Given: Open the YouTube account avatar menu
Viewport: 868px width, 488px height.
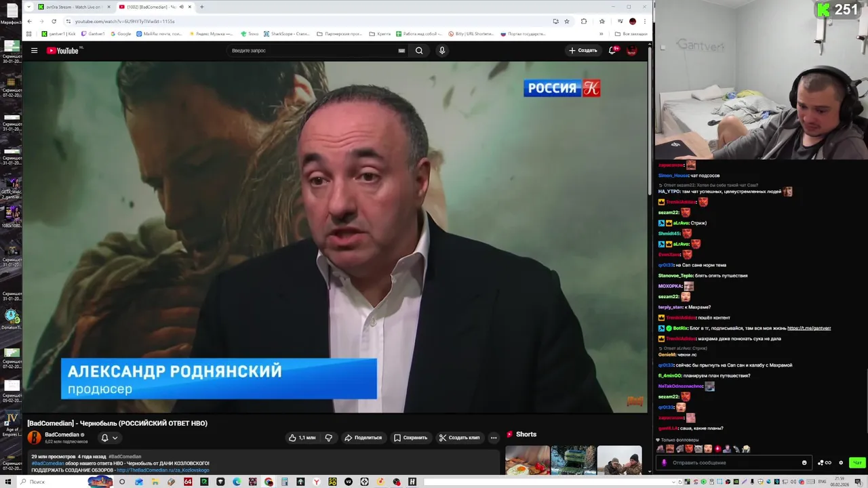Looking at the screenshot, I should click(x=631, y=50).
